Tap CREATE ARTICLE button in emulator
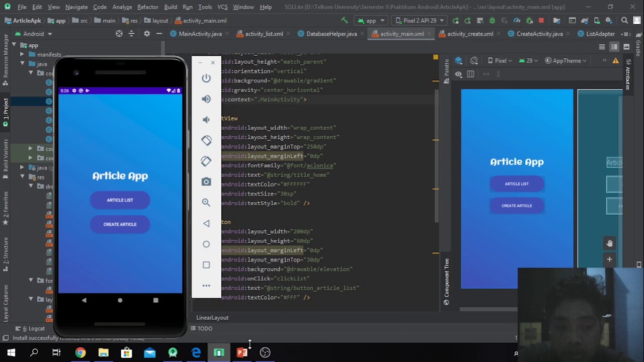 click(120, 224)
